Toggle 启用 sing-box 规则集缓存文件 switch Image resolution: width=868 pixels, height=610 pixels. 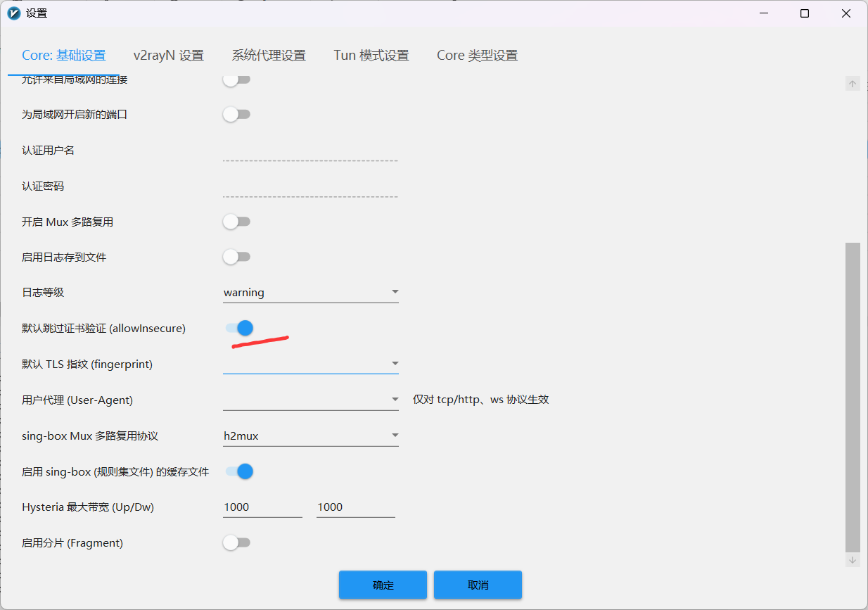(x=239, y=471)
